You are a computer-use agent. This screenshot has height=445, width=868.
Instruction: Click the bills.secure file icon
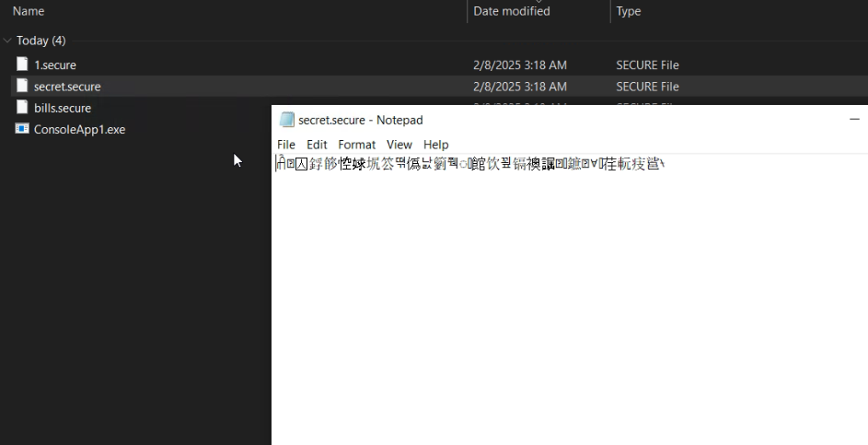pos(22,108)
